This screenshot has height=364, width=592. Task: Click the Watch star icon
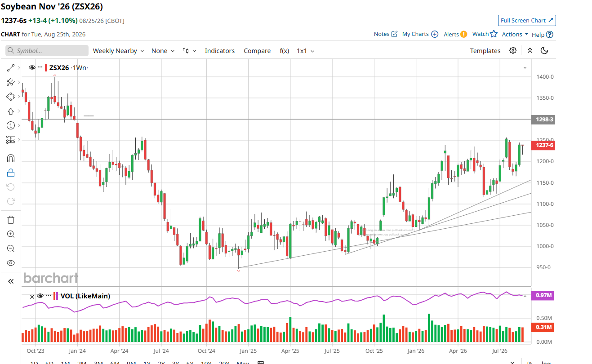pos(494,34)
